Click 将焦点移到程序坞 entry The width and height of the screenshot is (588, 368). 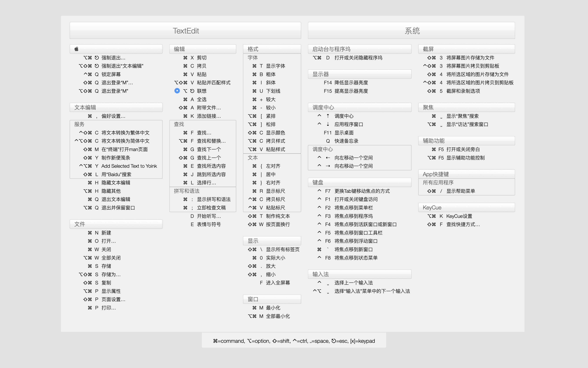(x=345, y=216)
